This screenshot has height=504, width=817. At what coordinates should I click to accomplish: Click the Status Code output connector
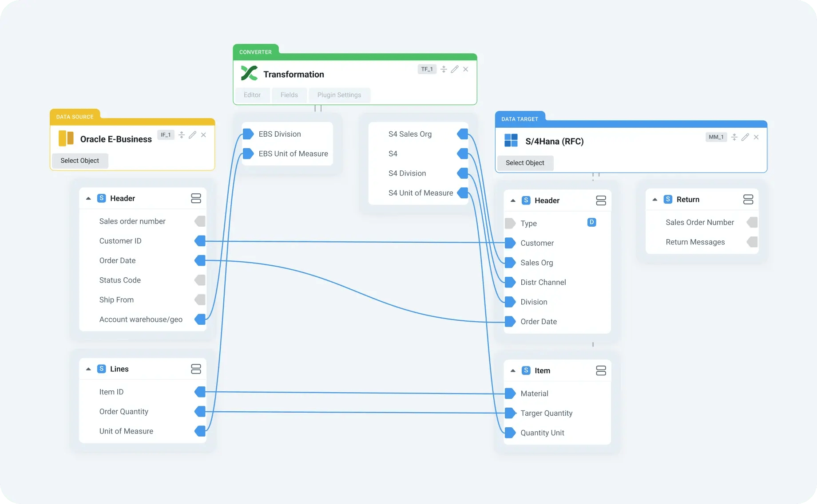200,280
